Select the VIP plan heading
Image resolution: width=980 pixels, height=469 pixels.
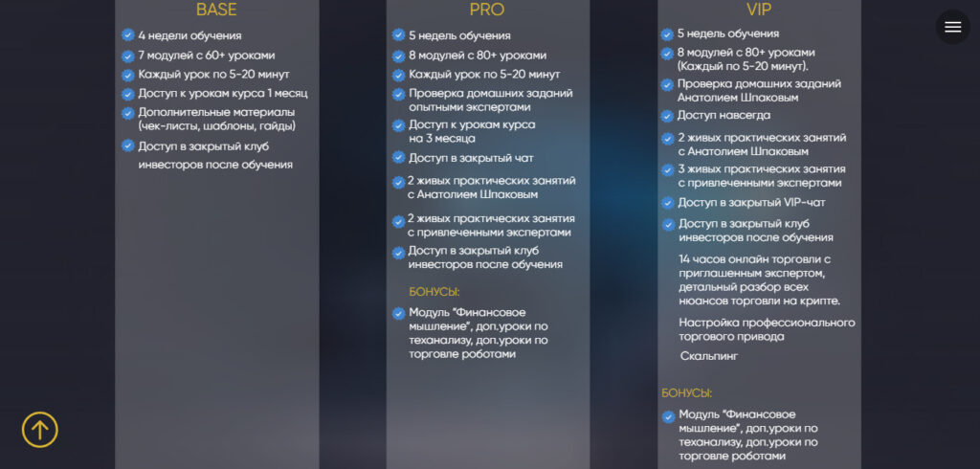(759, 10)
